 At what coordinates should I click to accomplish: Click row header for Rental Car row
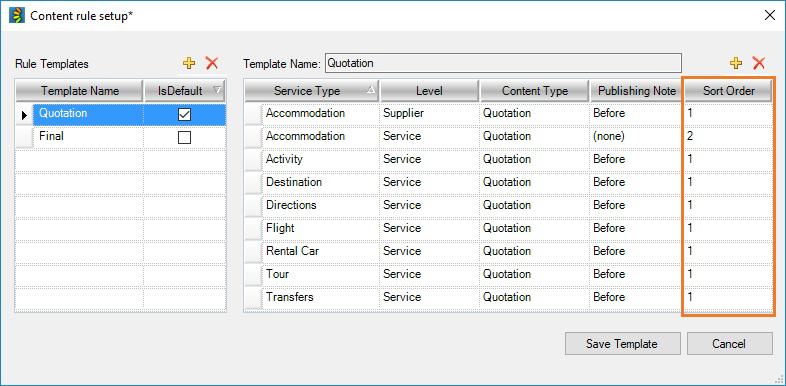[x=253, y=252]
